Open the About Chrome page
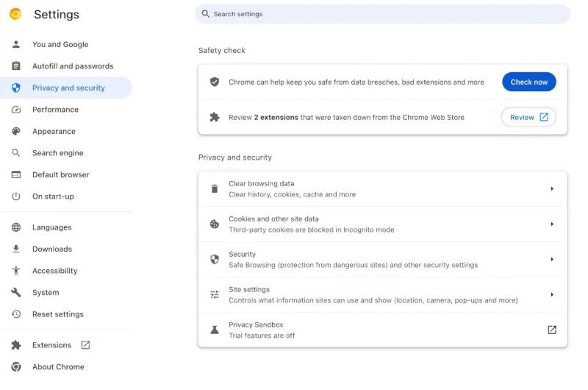 58,366
